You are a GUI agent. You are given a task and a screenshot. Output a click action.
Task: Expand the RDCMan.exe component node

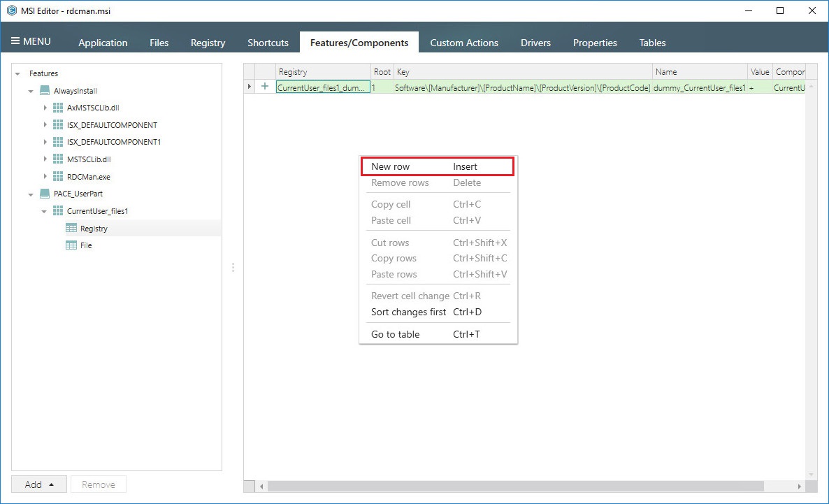(x=45, y=177)
